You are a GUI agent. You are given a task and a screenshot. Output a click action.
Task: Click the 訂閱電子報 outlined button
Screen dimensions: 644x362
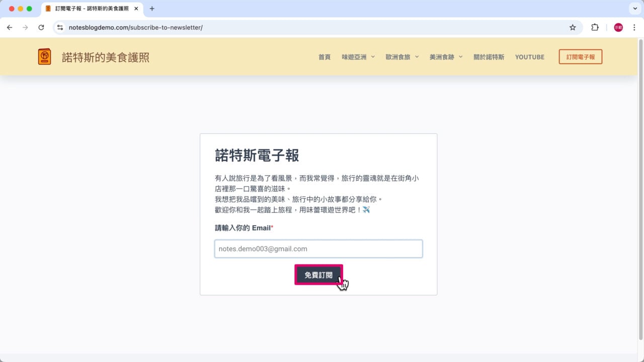[x=580, y=57]
